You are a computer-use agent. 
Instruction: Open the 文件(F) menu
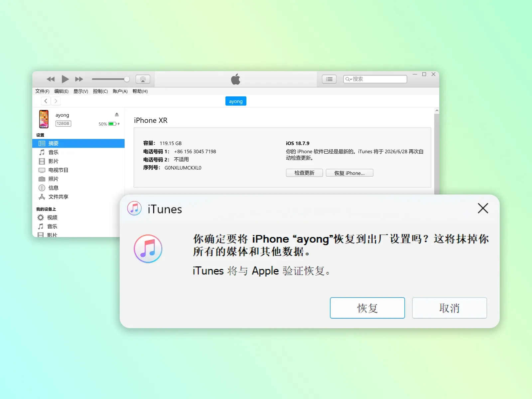42,91
